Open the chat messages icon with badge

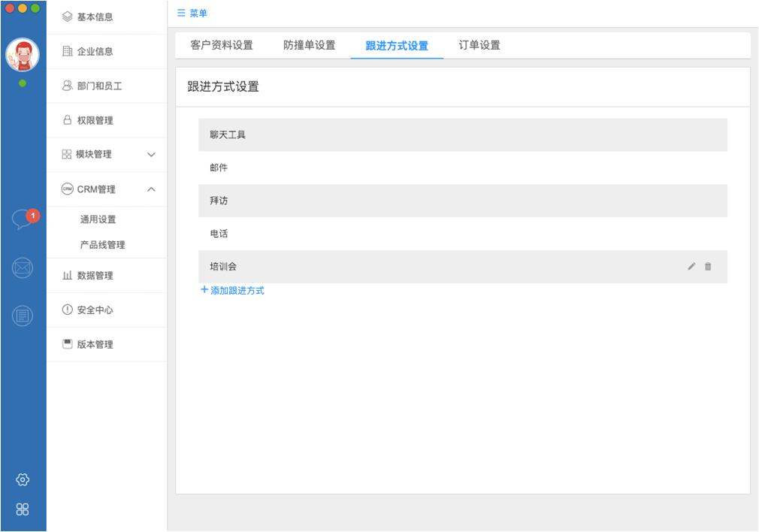click(23, 219)
